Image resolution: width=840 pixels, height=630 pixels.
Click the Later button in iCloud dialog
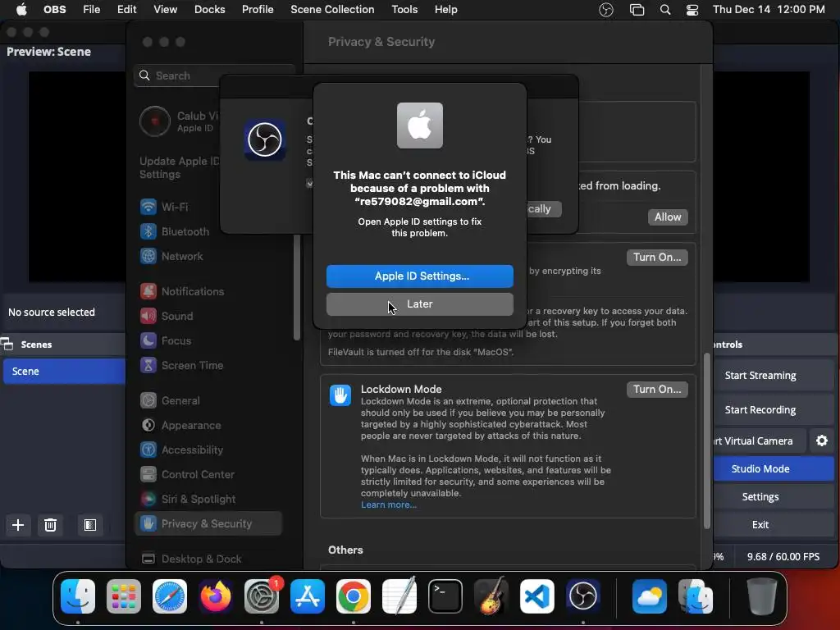[419, 304]
